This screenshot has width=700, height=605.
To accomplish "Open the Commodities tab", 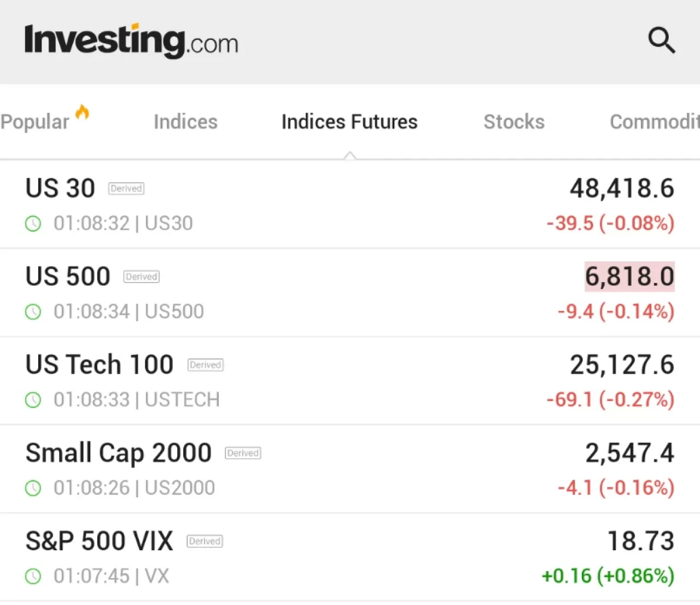I will (x=654, y=122).
